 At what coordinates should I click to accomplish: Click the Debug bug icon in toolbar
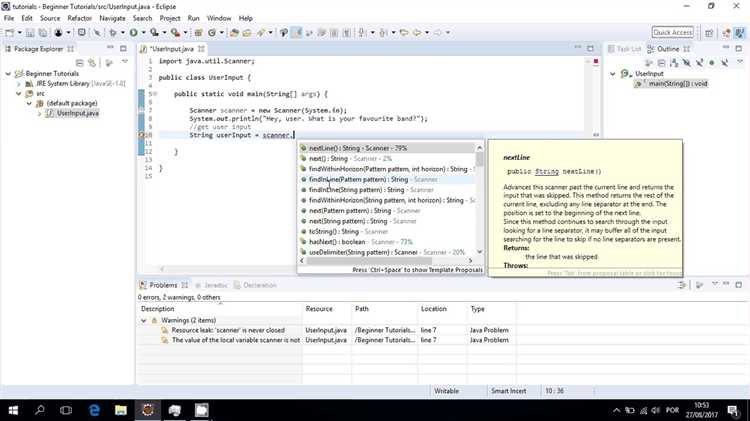pyautogui.click(x=113, y=33)
